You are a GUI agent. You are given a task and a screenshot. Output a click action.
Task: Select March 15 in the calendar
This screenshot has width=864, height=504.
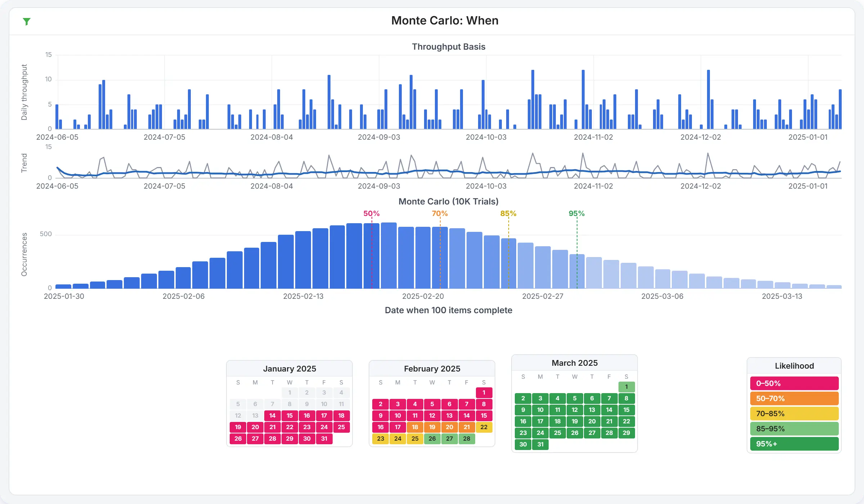tap(626, 410)
